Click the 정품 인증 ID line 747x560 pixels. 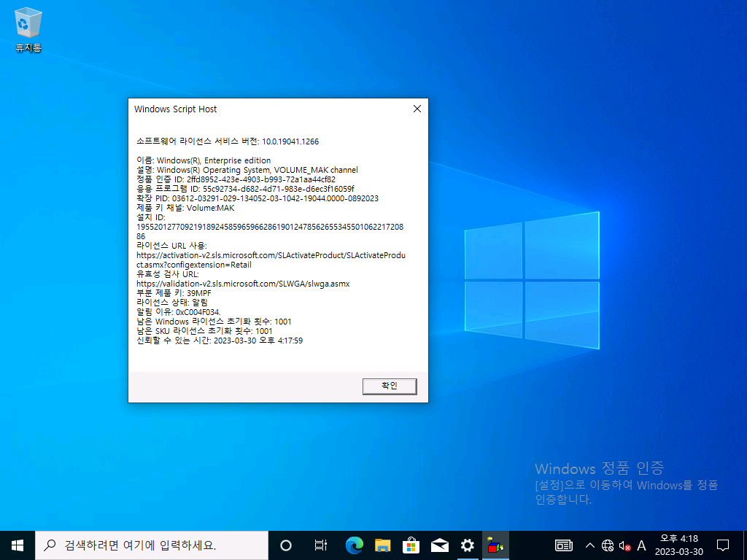point(236,179)
